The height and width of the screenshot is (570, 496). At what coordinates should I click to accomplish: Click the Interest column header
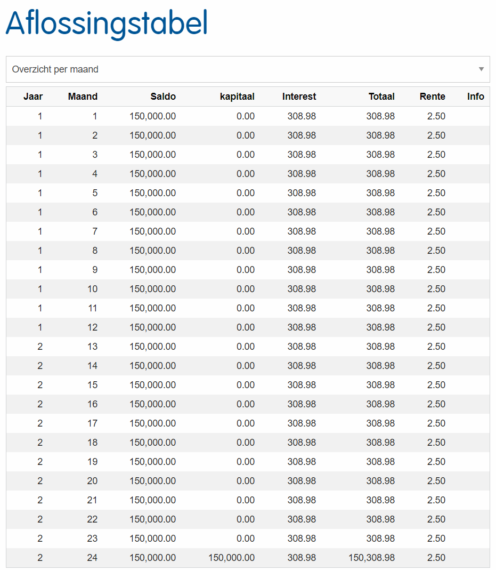point(299,97)
